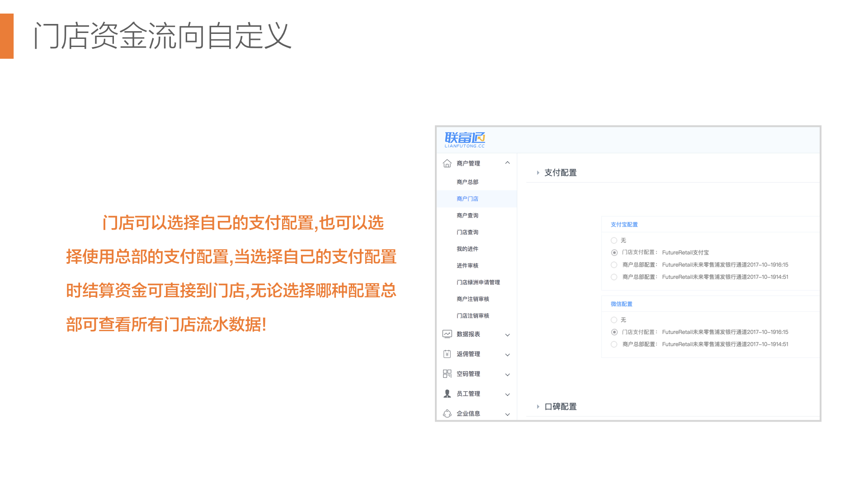Click the 返佣管理 menu label
Viewport: 868px width, 488px height.
pyautogui.click(x=468, y=354)
